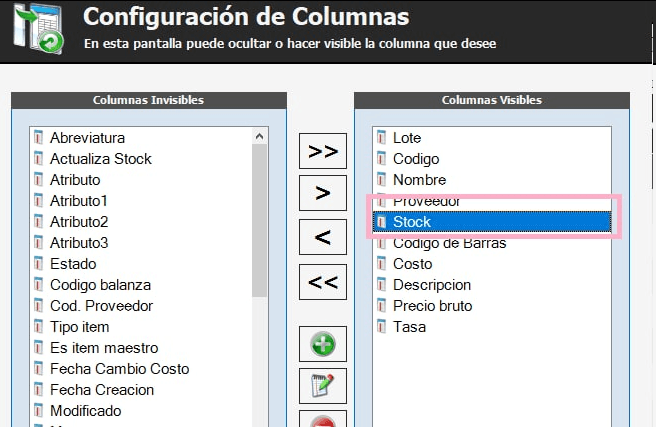656x427 pixels.
Task: Pick Descripcion in visible columns
Action: point(432,285)
